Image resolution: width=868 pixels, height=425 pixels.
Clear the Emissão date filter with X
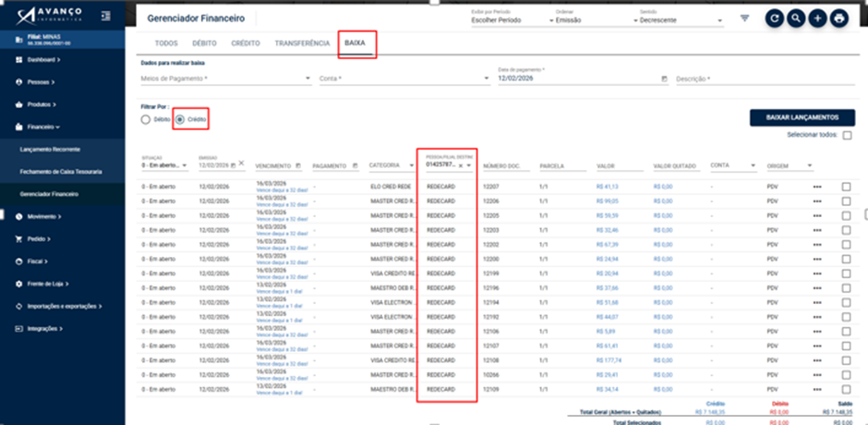point(241,163)
